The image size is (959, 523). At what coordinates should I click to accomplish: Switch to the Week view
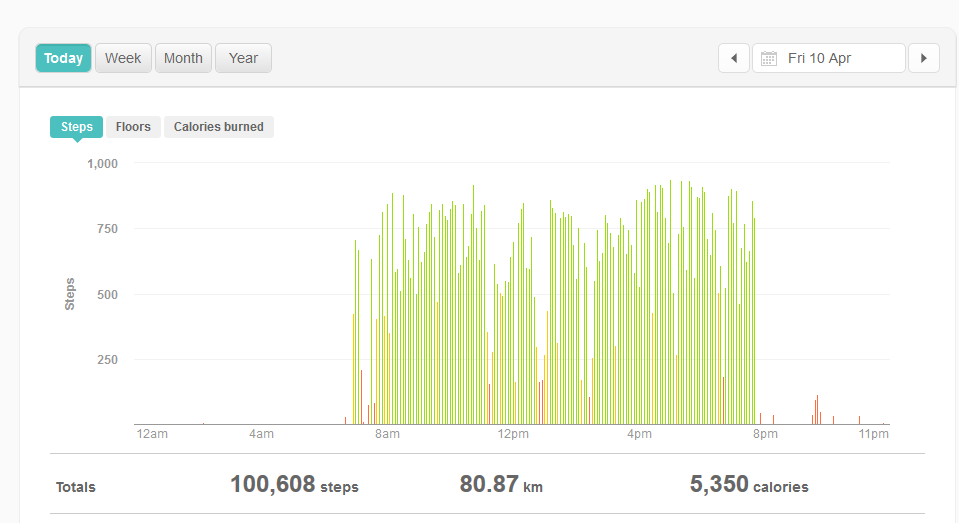pyautogui.click(x=123, y=58)
